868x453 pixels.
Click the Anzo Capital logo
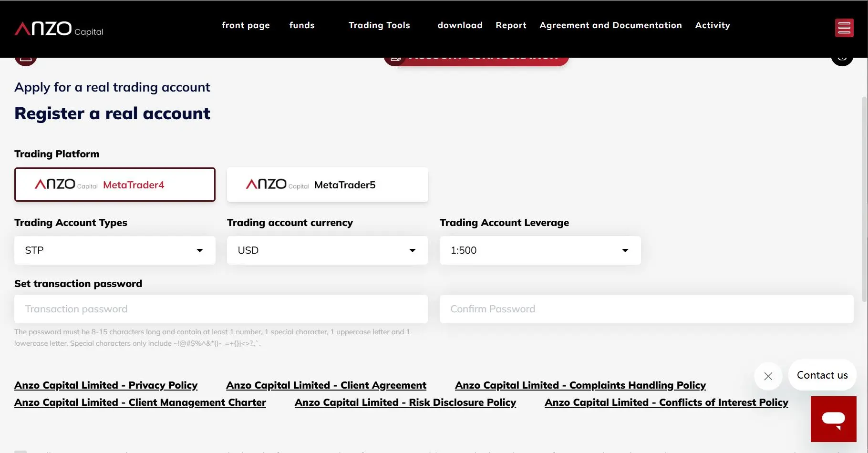click(59, 29)
